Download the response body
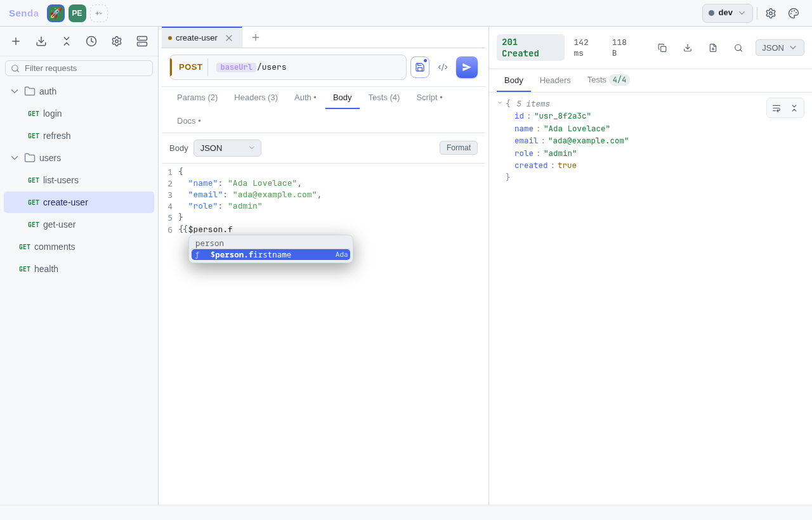The height and width of the screenshot is (520, 812). click(x=688, y=48)
